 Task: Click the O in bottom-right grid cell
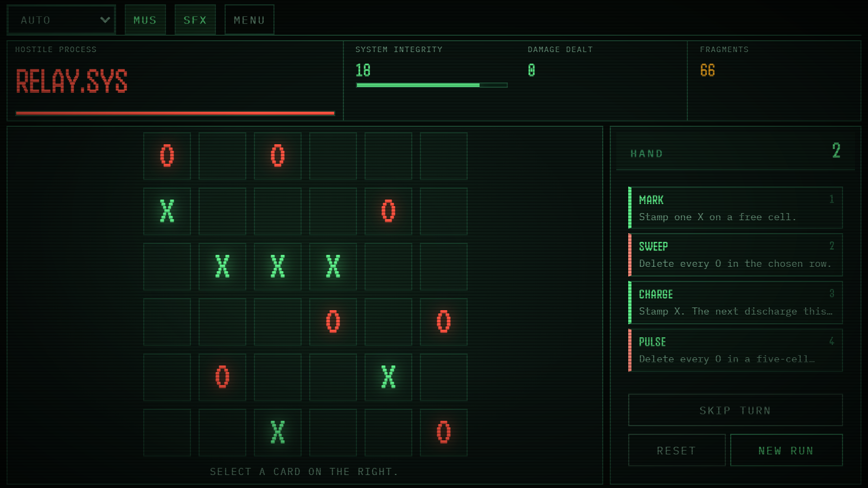[444, 433]
